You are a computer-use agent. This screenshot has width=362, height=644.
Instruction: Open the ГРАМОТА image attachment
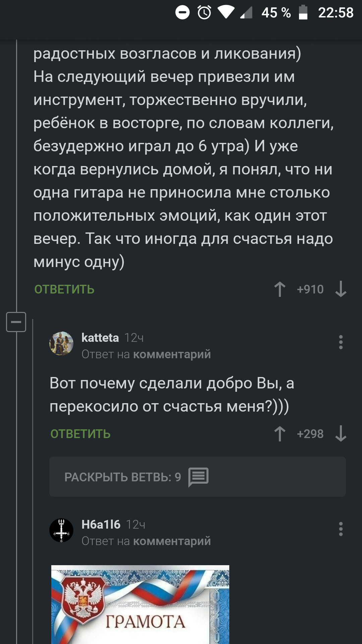[x=140, y=604]
